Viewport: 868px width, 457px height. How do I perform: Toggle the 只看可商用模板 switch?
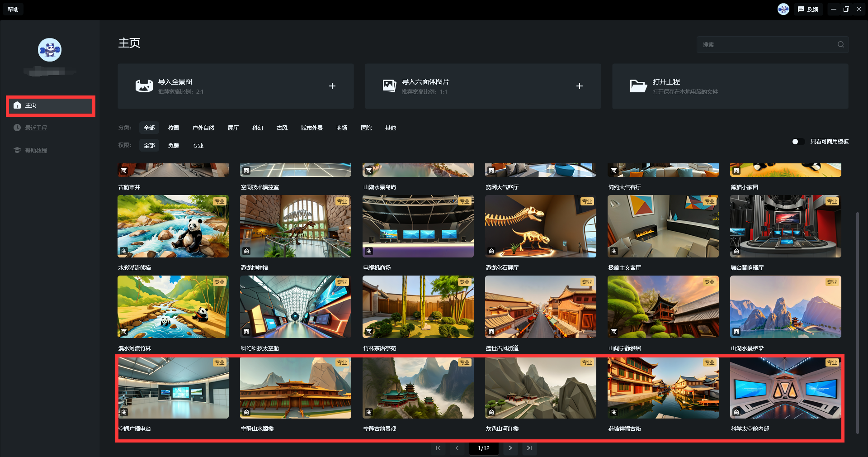tap(797, 142)
